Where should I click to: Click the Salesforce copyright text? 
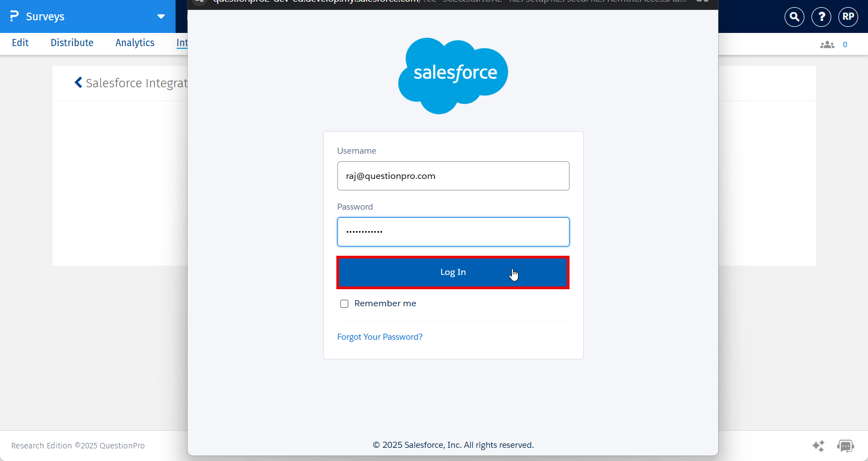[453, 445]
